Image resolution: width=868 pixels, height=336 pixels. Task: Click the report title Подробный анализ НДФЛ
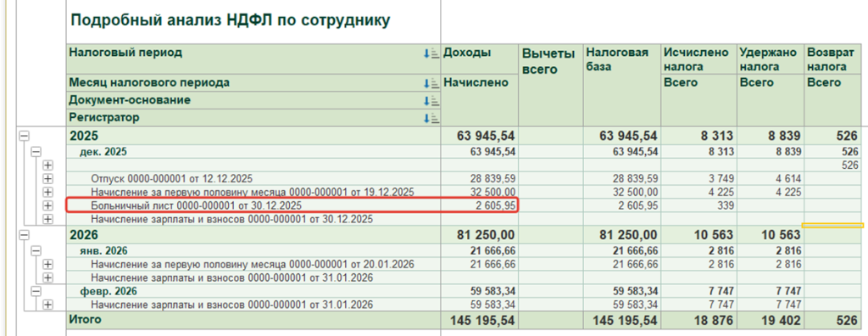[x=231, y=20]
